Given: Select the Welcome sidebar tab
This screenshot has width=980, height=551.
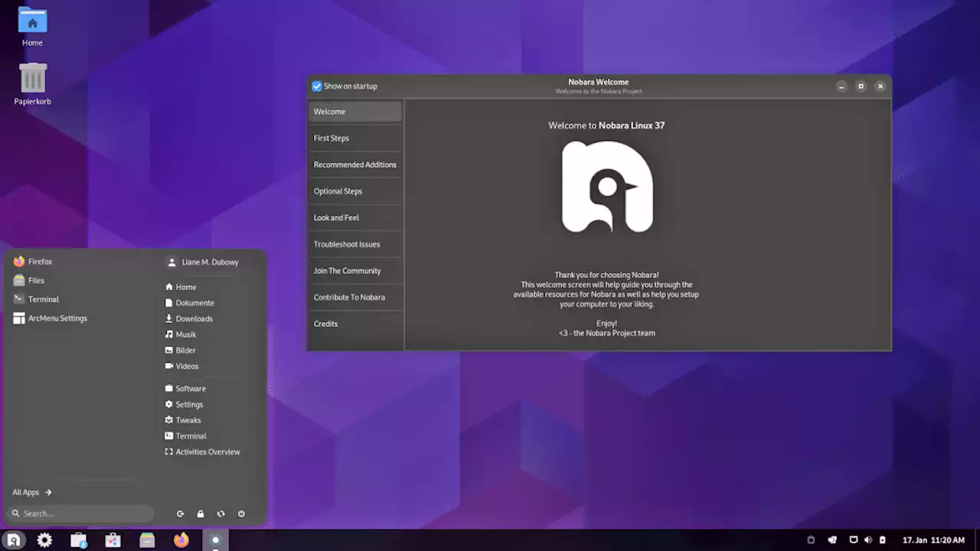Looking at the screenshot, I should (355, 112).
